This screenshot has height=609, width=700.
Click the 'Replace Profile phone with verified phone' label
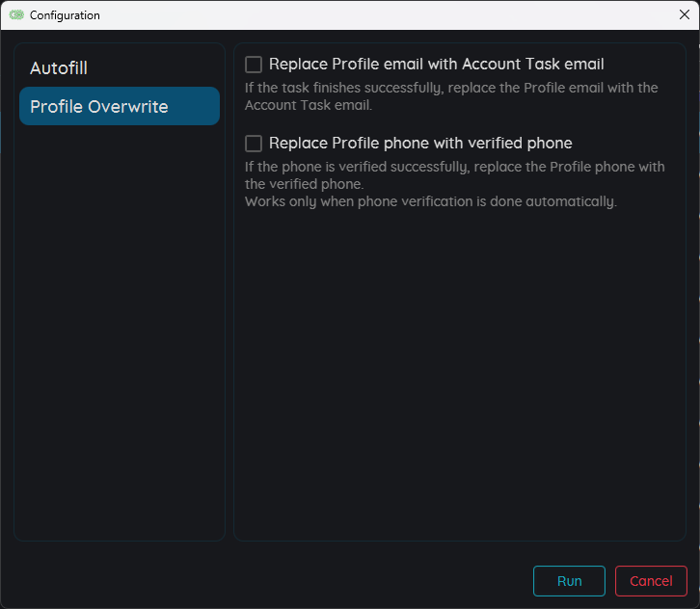click(x=420, y=144)
